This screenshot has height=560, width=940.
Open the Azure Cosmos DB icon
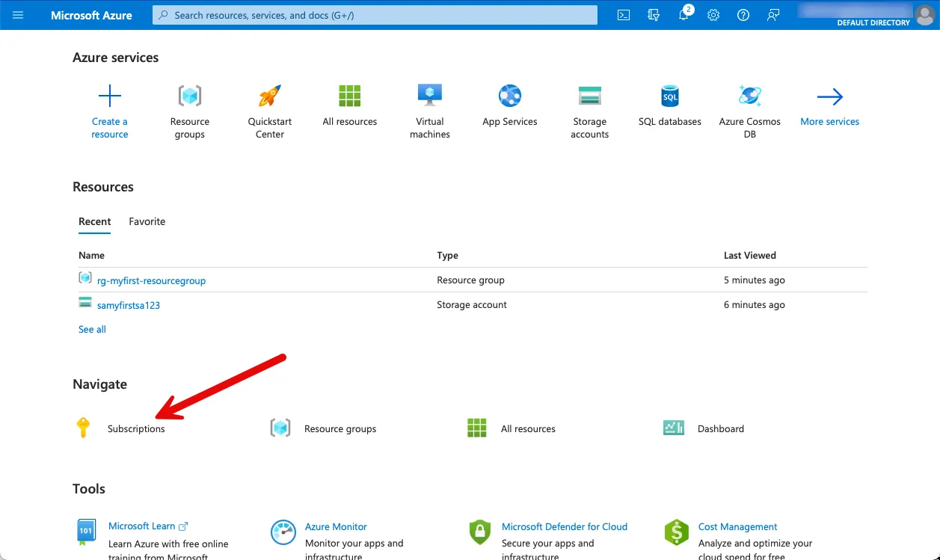pos(749,96)
